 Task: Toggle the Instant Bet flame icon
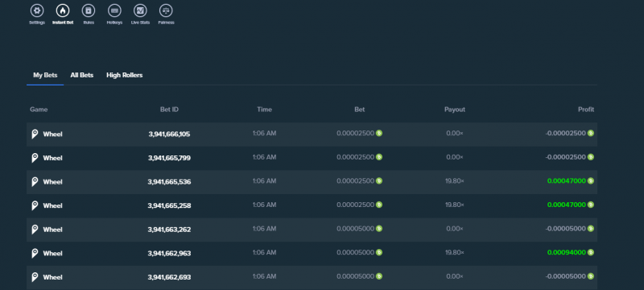point(63,10)
